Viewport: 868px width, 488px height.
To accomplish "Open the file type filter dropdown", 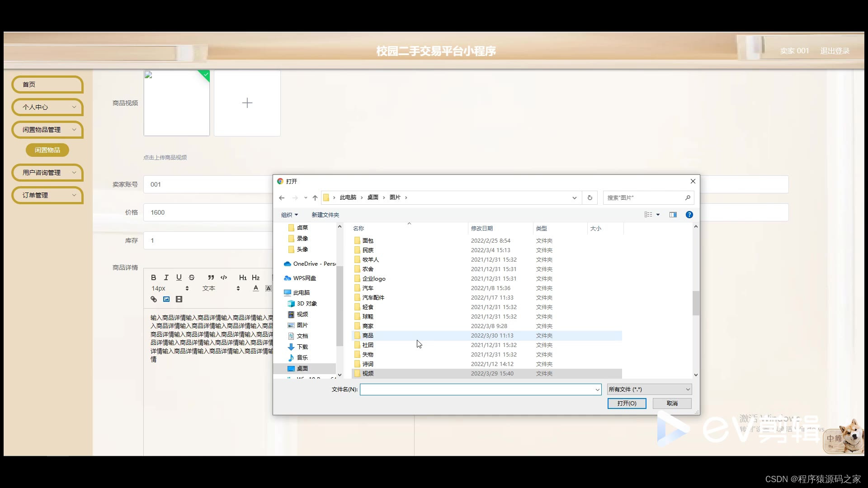I will coord(649,389).
